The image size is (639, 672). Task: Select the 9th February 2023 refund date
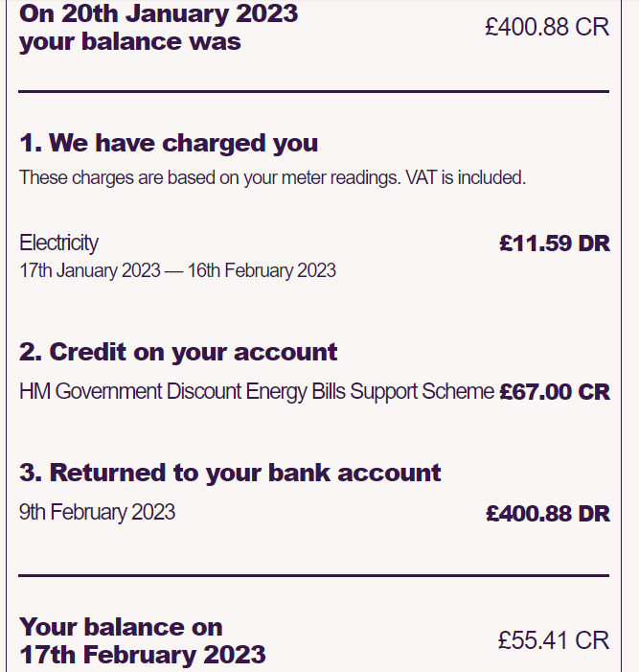click(x=97, y=512)
